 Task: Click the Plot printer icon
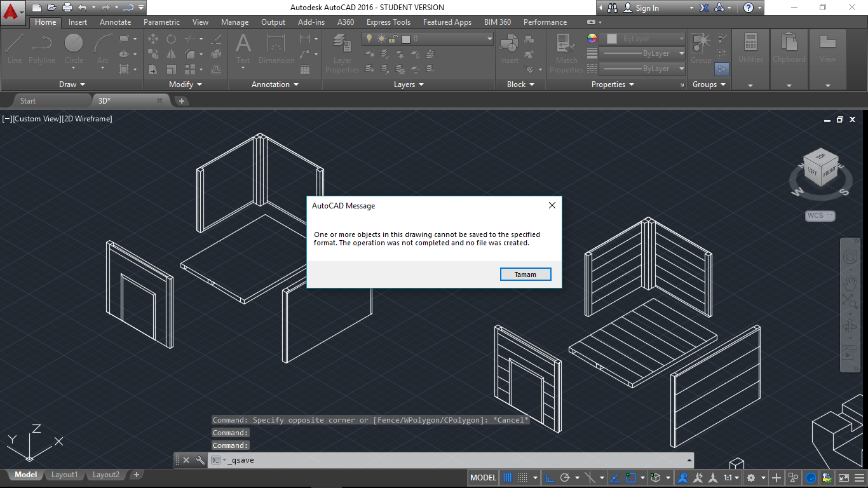click(x=67, y=8)
